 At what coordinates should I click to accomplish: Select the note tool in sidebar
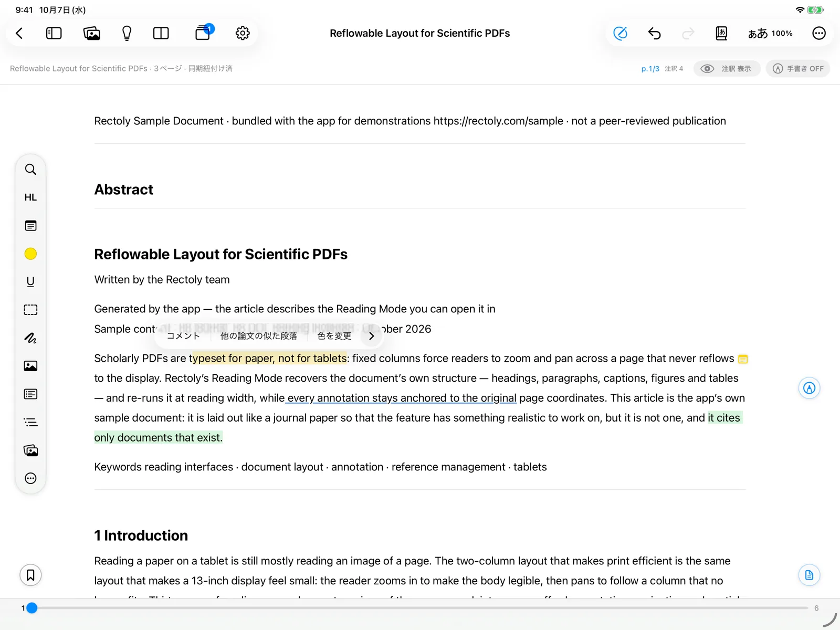click(30, 226)
